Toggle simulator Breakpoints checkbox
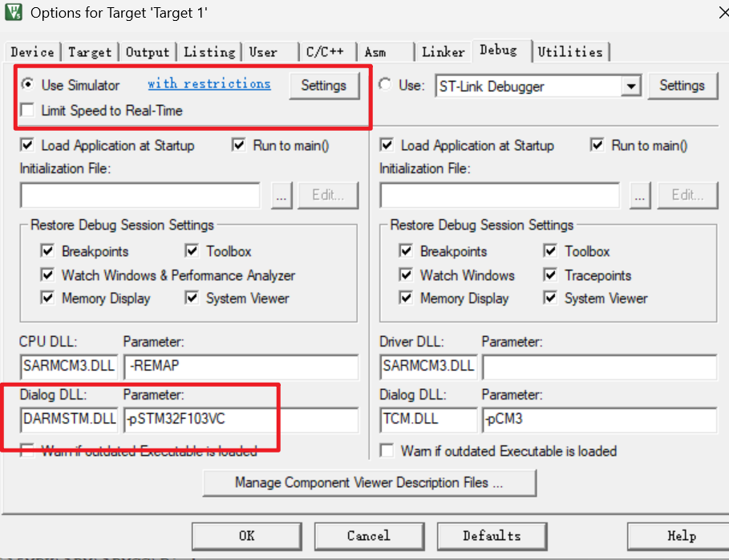Image resolution: width=729 pixels, height=560 pixels. (47, 251)
